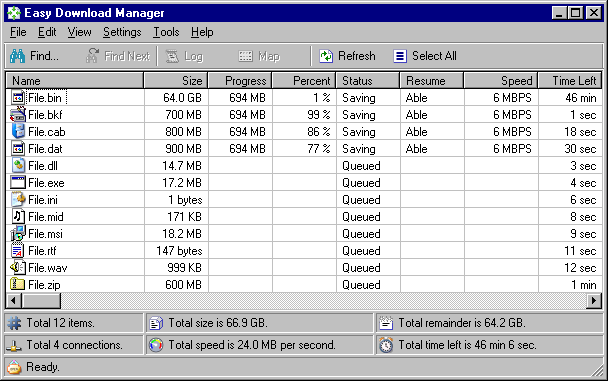The image size is (608, 381).
Task: Select the File.zip file name
Action: (44, 285)
